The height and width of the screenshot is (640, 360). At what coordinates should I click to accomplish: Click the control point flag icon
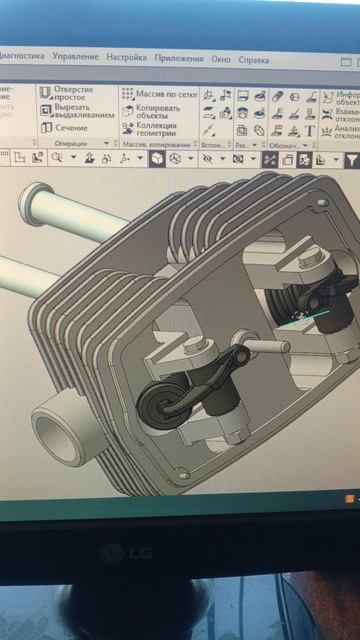pos(225,96)
